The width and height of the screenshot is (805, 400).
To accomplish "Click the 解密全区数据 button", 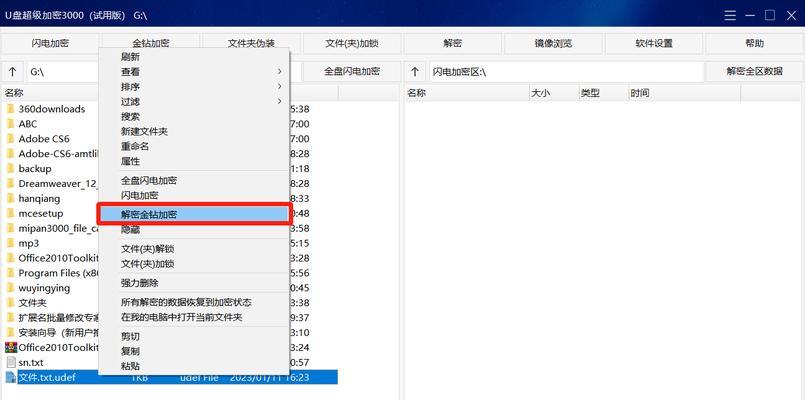I will (754, 72).
